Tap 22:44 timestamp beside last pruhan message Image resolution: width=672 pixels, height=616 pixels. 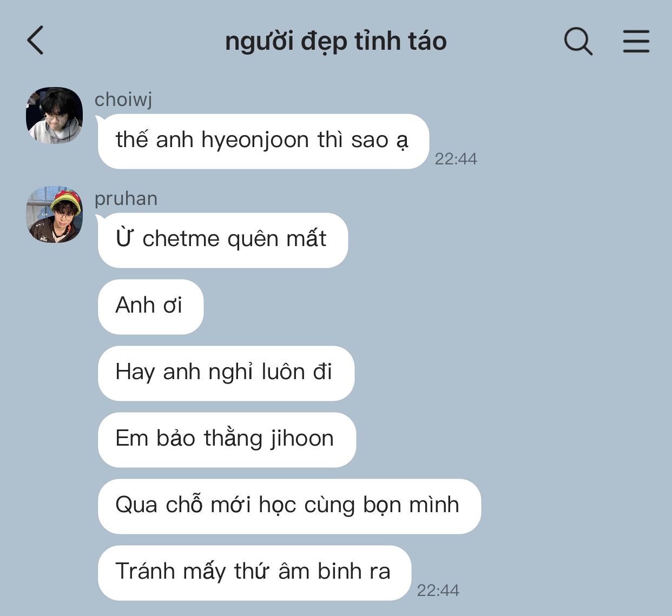click(438, 591)
